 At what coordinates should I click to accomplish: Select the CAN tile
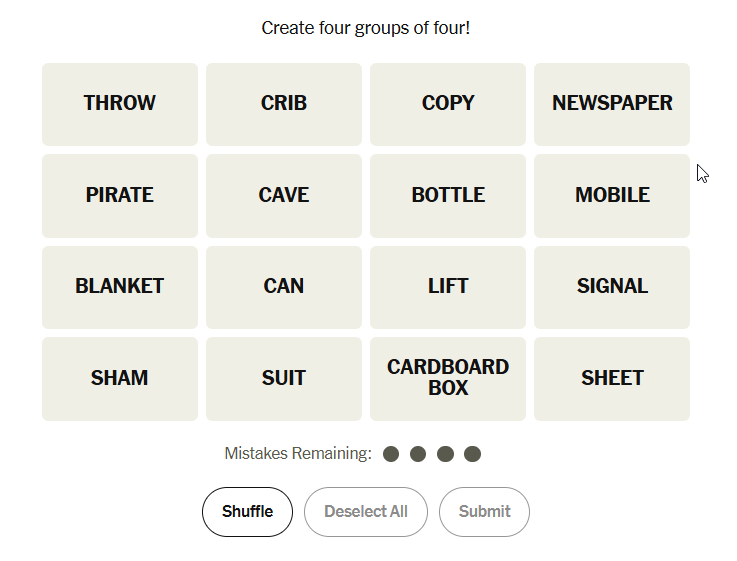284,287
